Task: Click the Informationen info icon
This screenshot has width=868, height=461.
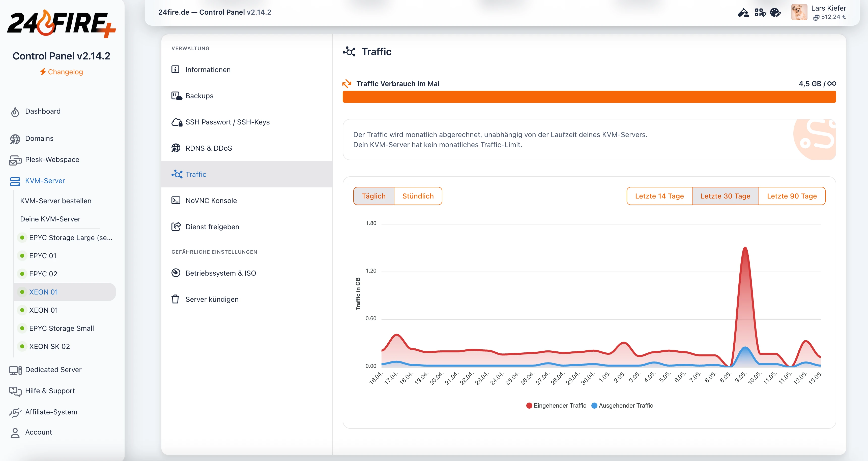Action: [x=175, y=69]
